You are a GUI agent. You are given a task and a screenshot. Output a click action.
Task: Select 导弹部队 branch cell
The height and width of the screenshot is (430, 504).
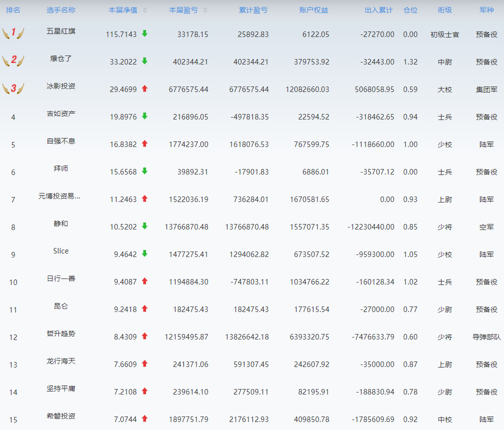(486, 337)
